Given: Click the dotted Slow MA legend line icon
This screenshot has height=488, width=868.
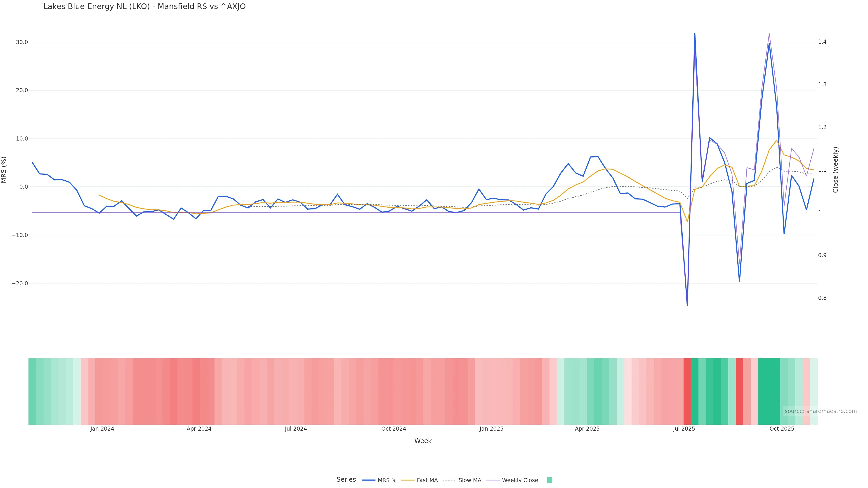Looking at the screenshot, I should coord(449,480).
